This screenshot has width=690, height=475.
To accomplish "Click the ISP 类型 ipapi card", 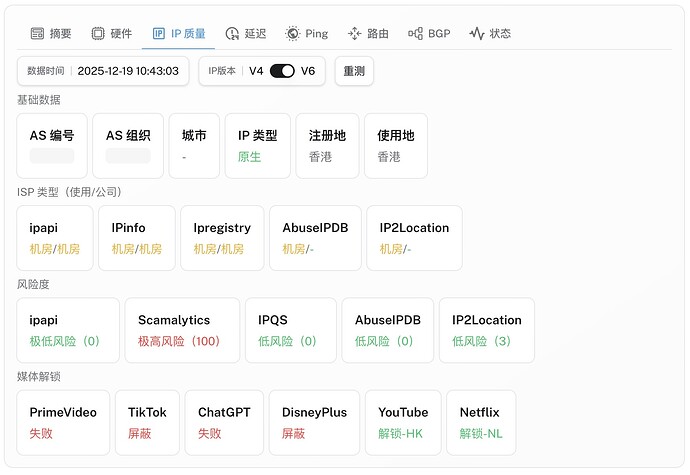I will [55, 238].
